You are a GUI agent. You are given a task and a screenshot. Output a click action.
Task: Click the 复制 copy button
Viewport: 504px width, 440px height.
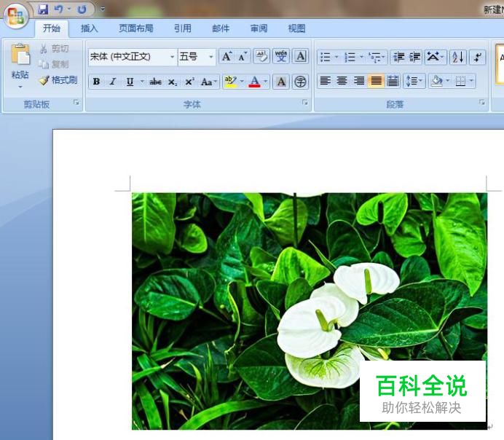tap(54, 64)
